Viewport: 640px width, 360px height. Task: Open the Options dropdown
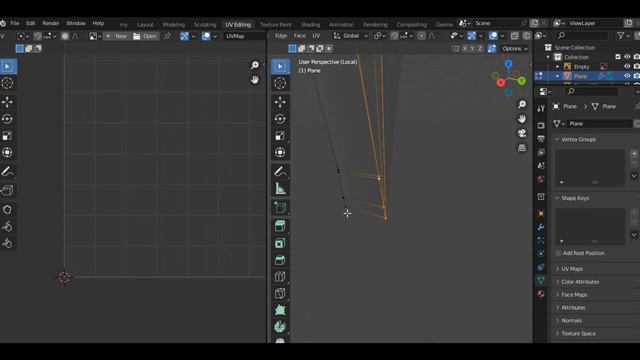tap(514, 49)
